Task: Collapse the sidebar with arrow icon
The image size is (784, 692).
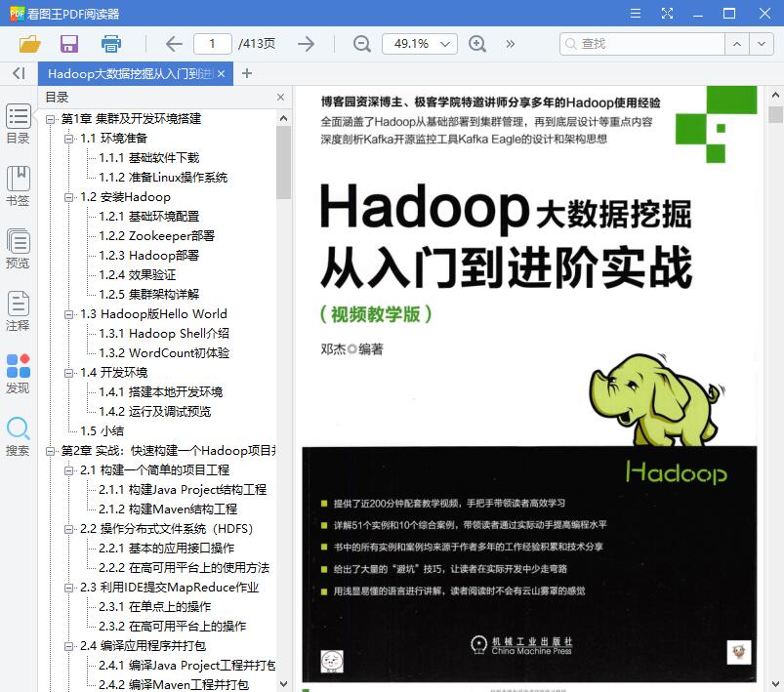Action: pos(19,73)
